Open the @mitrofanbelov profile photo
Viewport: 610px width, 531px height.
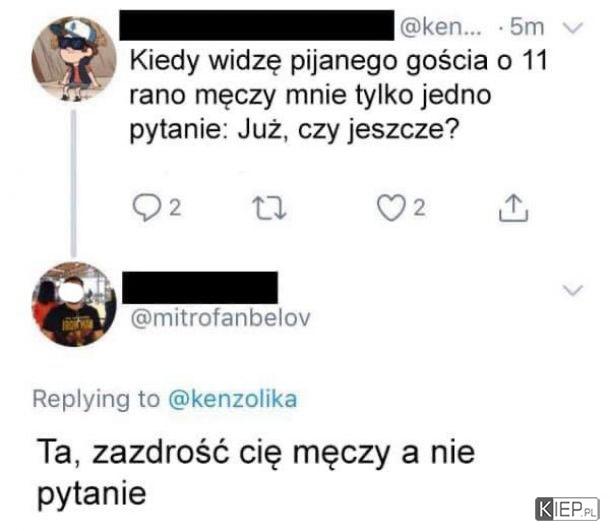click(74, 304)
